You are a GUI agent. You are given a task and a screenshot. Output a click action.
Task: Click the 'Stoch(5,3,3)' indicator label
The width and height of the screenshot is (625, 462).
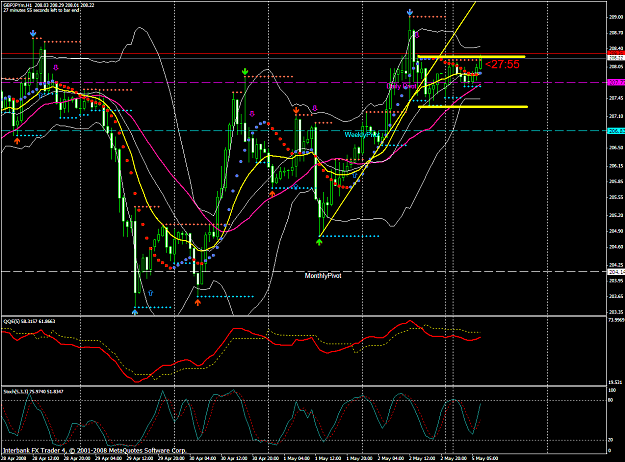[16, 392]
